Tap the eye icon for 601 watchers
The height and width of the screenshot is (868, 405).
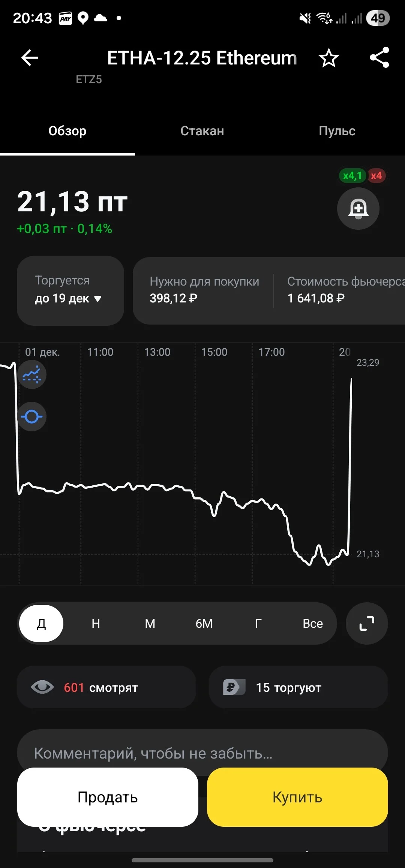42,687
